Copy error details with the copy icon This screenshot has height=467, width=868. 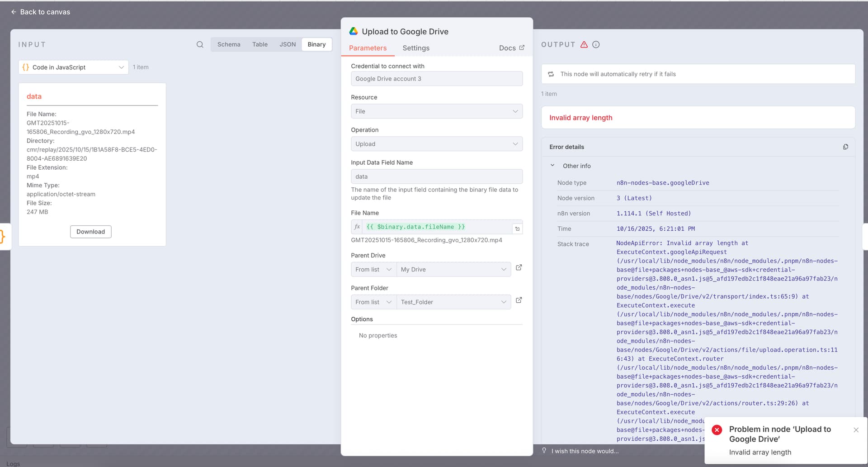coord(845,147)
